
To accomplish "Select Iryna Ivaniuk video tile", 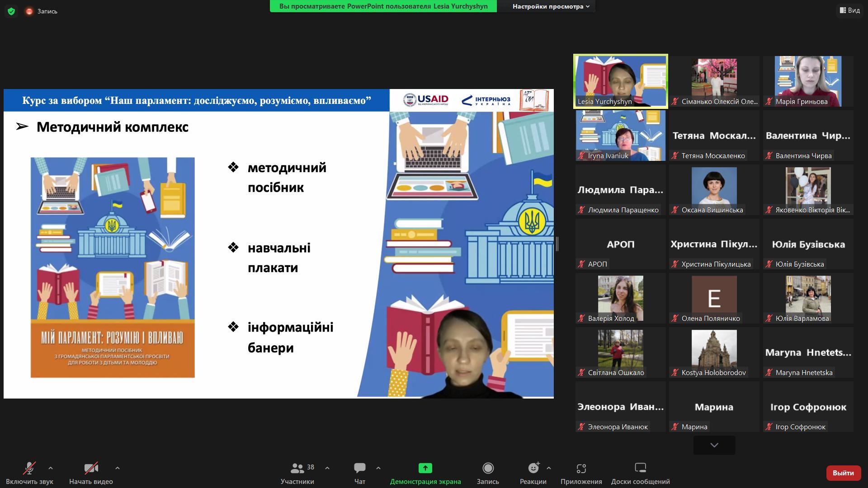I will (x=621, y=136).
